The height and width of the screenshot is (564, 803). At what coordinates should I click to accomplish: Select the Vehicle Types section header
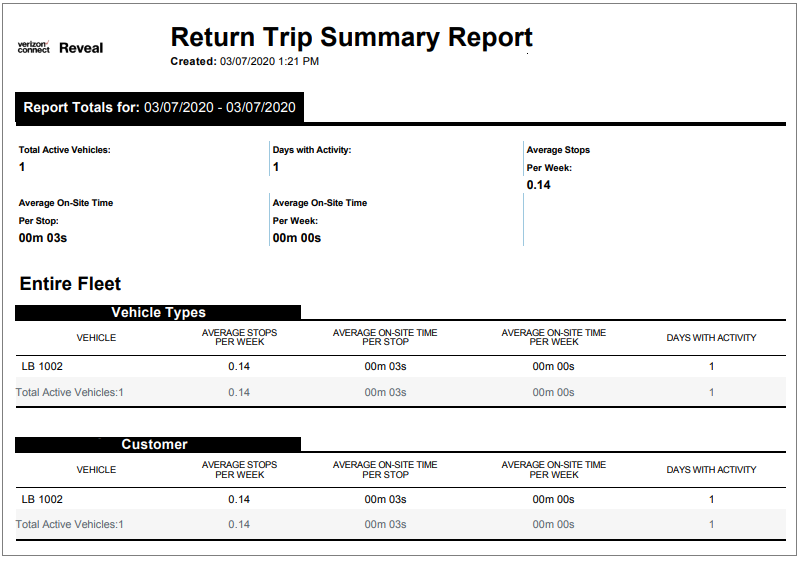click(x=158, y=313)
